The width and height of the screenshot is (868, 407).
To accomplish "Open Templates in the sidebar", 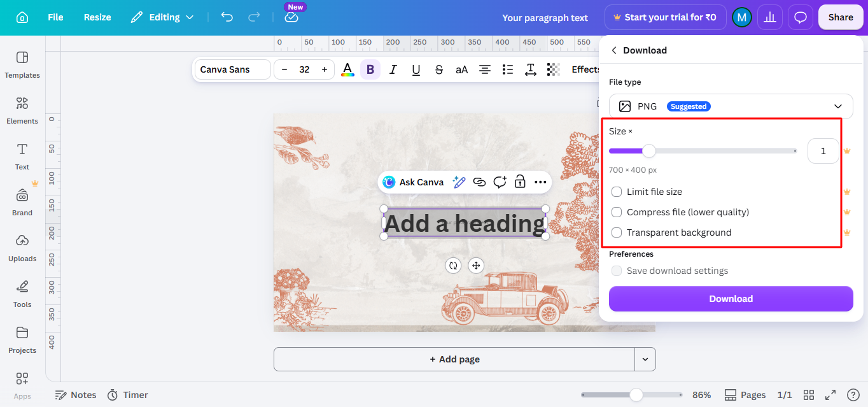I will pyautogui.click(x=22, y=65).
